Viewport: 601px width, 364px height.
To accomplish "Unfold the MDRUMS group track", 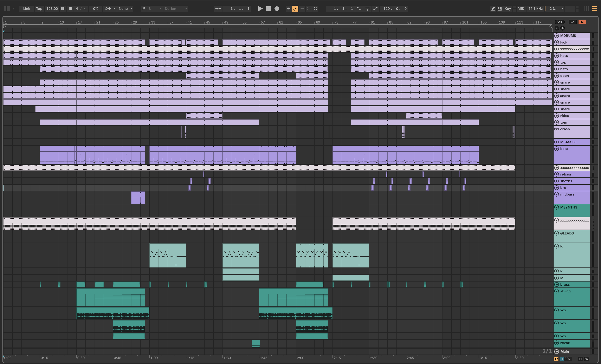I will (x=557, y=36).
